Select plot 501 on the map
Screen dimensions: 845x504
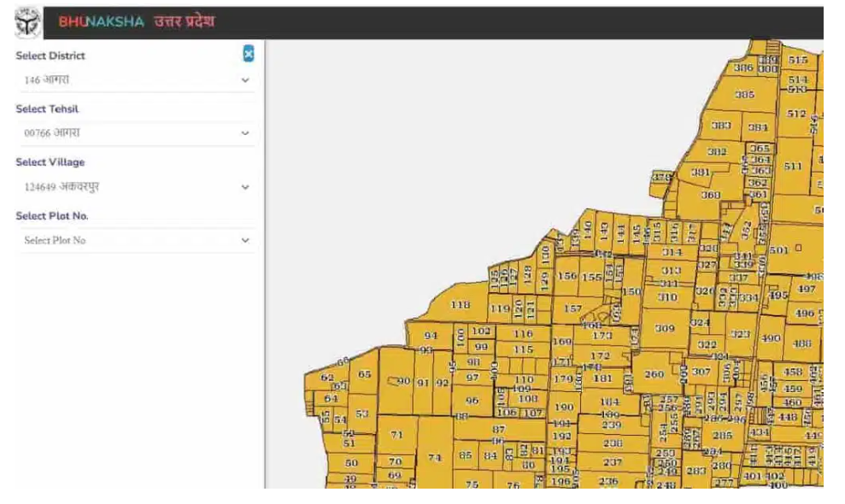778,250
